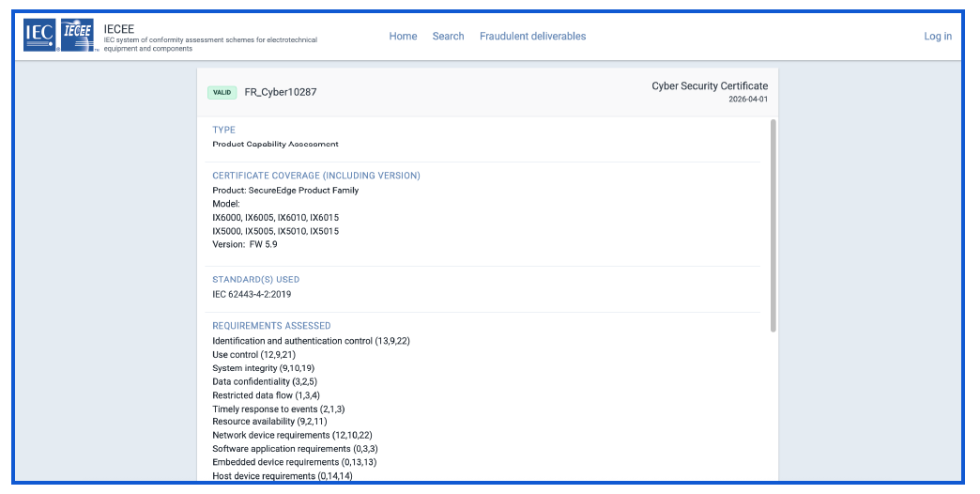Click the Model: label

225,204
